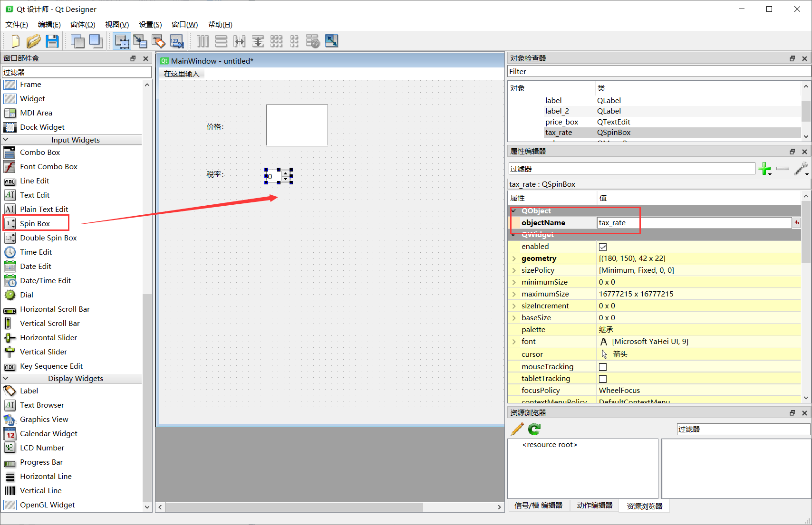This screenshot has width=812, height=525.
Task: Click the Save form toolbar icon
Action: point(52,41)
